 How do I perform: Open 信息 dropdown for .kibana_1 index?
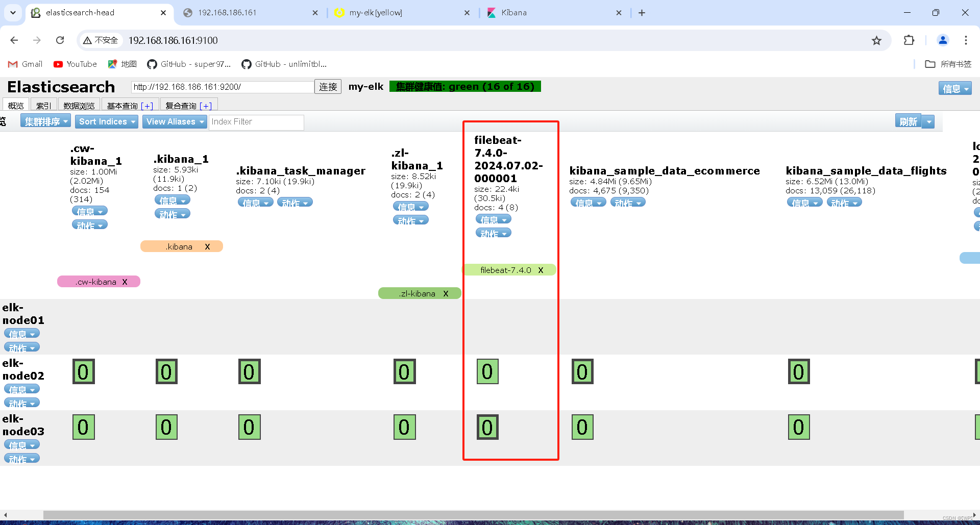172,201
